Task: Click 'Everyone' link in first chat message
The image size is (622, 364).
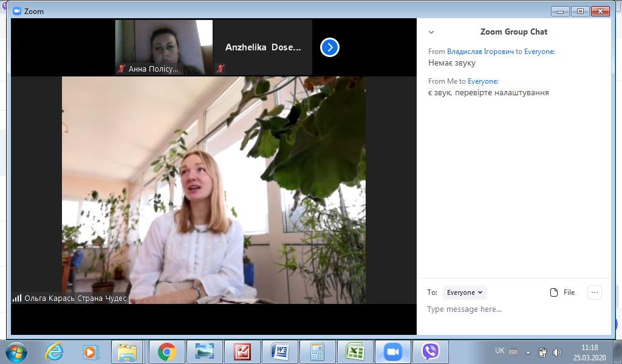Action: point(539,52)
